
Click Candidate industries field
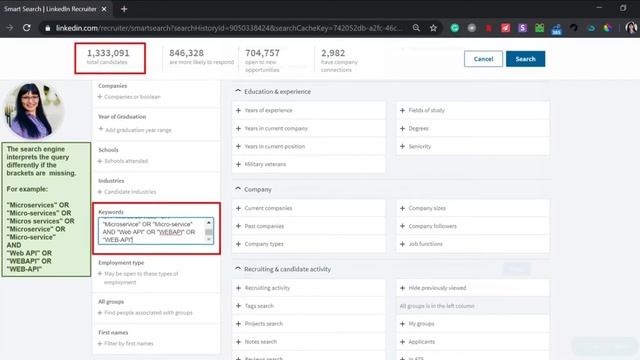tap(127, 191)
